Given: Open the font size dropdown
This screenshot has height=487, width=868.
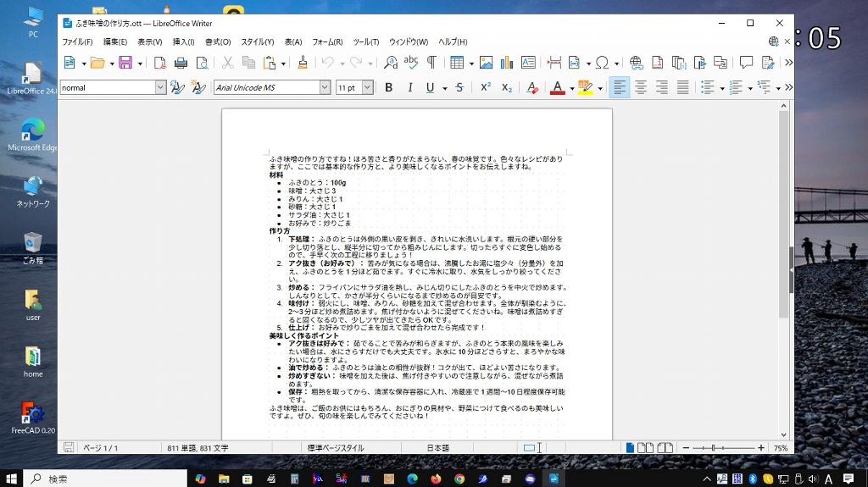Looking at the screenshot, I should pyautogui.click(x=368, y=87).
